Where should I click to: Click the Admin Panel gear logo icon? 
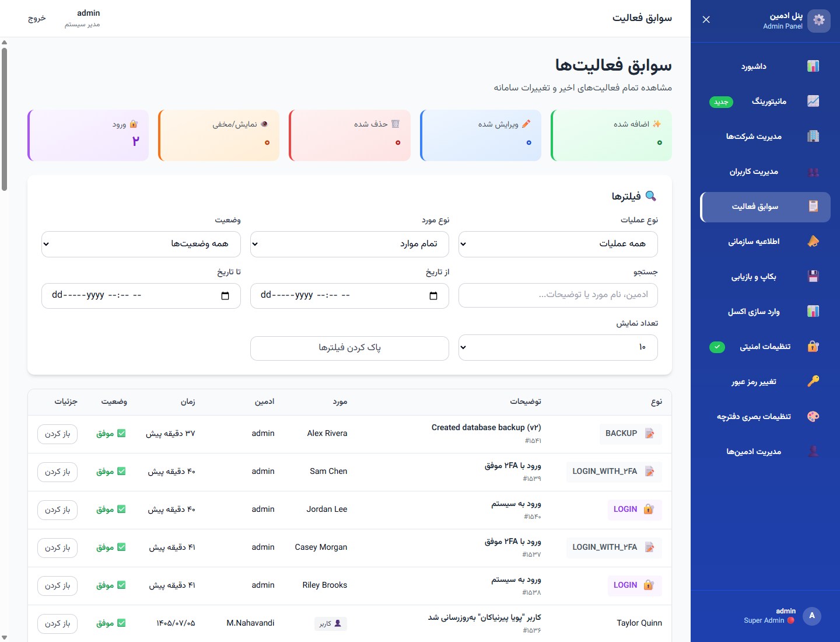(x=819, y=20)
